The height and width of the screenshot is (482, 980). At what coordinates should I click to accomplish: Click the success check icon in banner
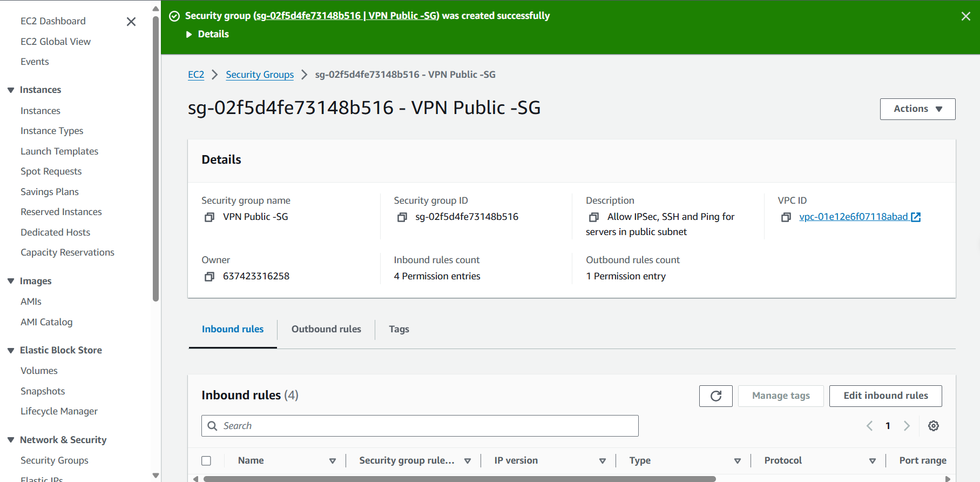pos(174,16)
